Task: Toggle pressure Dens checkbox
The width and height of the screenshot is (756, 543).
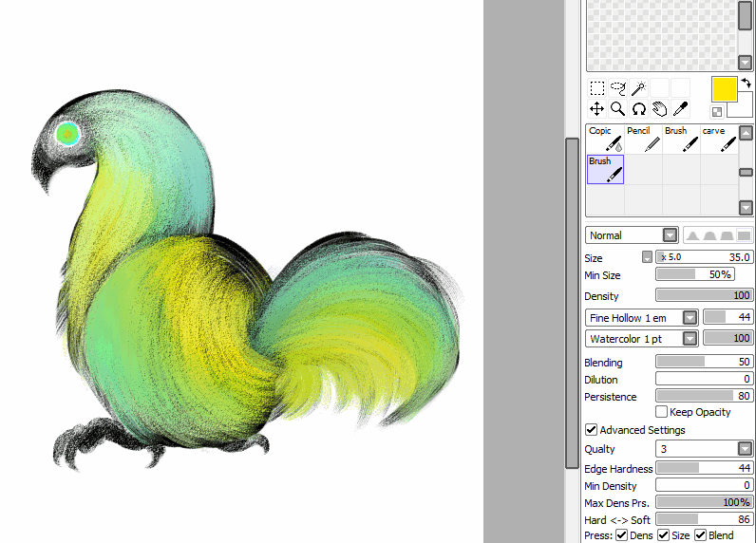Action: click(621, 535)
